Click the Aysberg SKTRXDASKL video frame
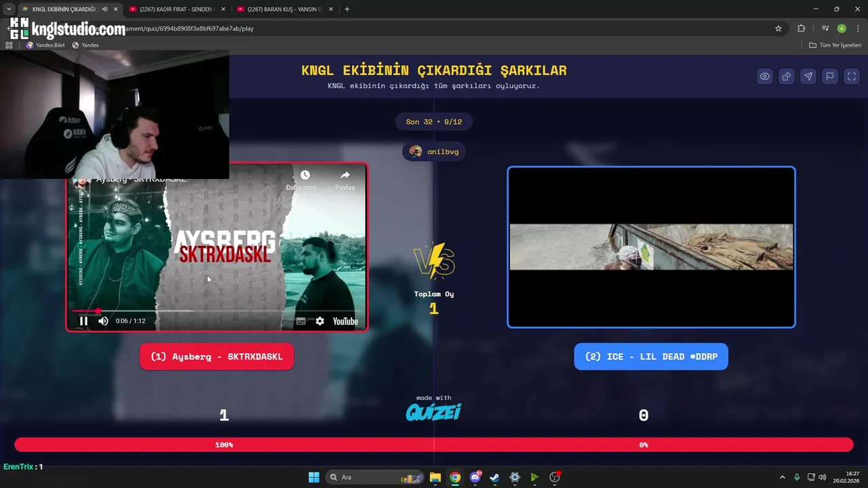This screenshot has height=488, width=868. click(x=217, y=247)
